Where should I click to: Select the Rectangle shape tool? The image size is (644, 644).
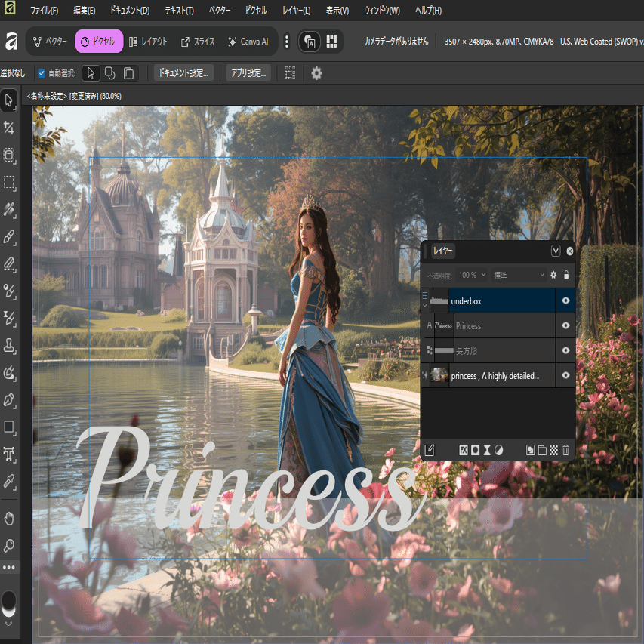(x=8, y=427)
